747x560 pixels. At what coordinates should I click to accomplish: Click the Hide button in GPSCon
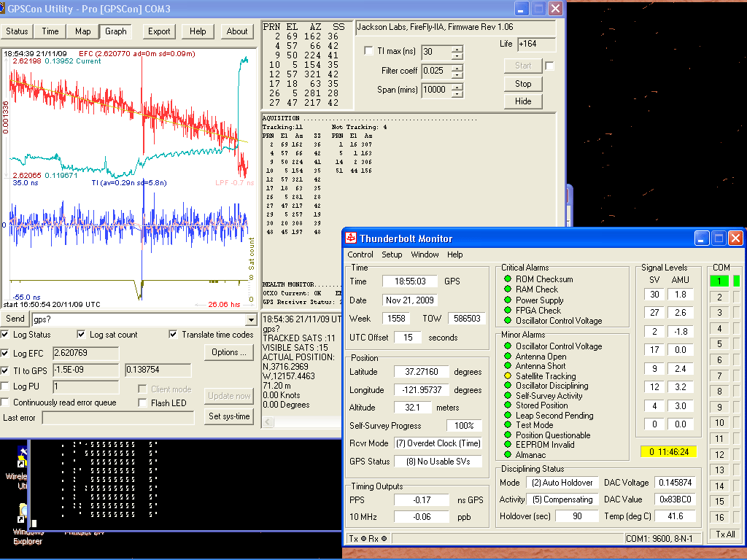coord(522,101)
